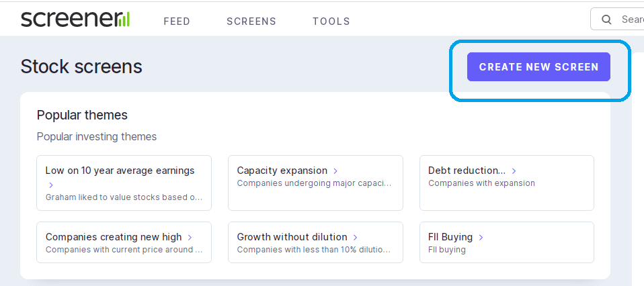Open the Capacity expansion theme

[x=315, y=183]
